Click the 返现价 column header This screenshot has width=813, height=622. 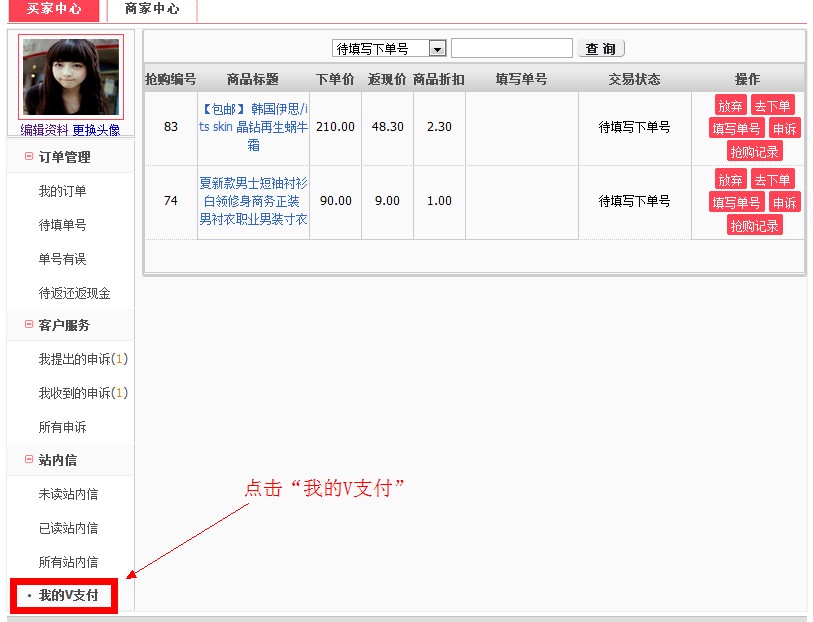click(387, 79)
